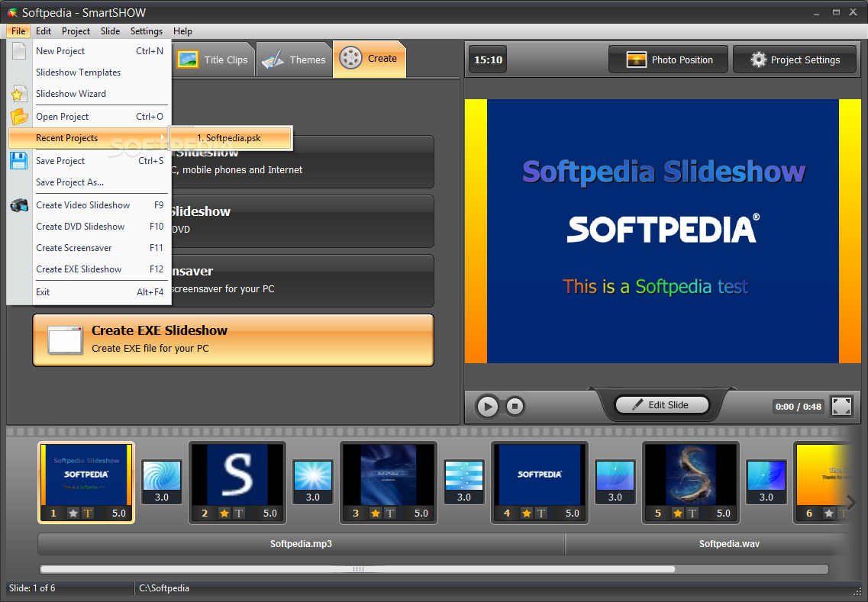Screen dimensions: 868x602
Task: Open Photo Position settings
Action: click(668, 60)
